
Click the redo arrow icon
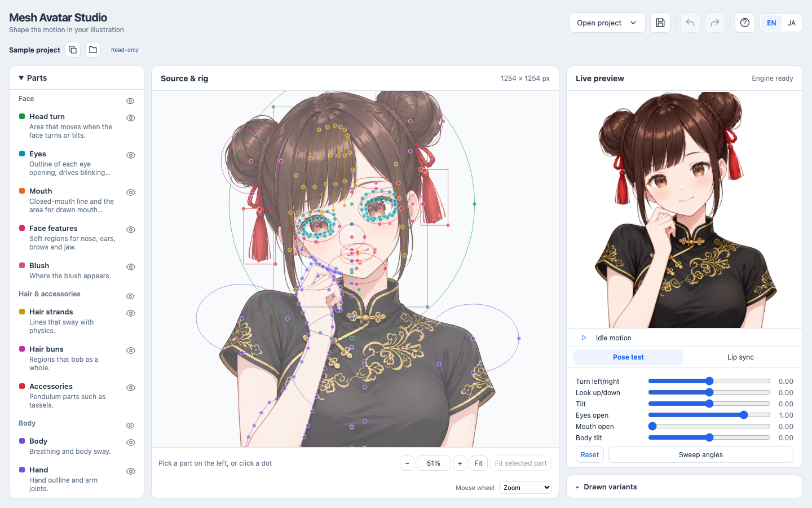point(715,23)
